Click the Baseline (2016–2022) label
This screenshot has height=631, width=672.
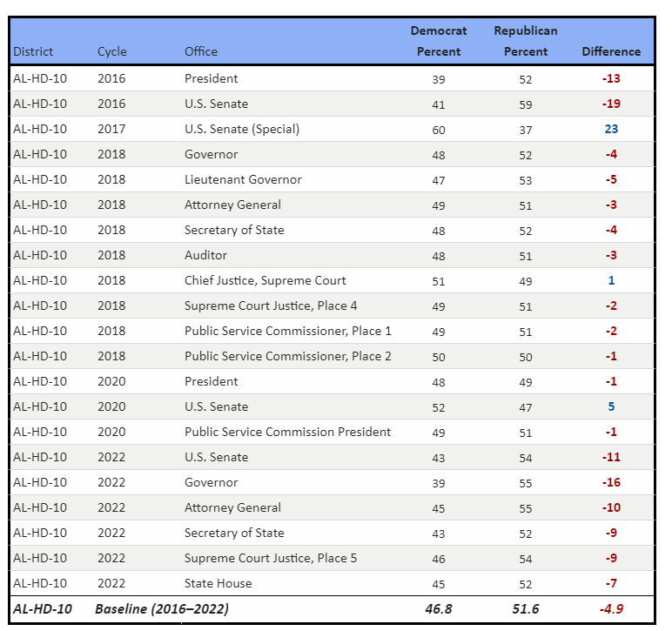(x=162, y=608)
